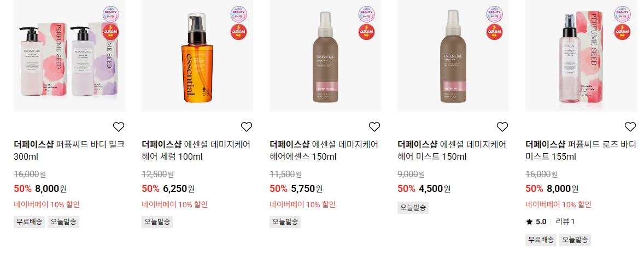644x256 pixels.
Task: Open 에센셜 데미지케어 헤어에센스 150ml link
Action: click(x=324, y=150)
